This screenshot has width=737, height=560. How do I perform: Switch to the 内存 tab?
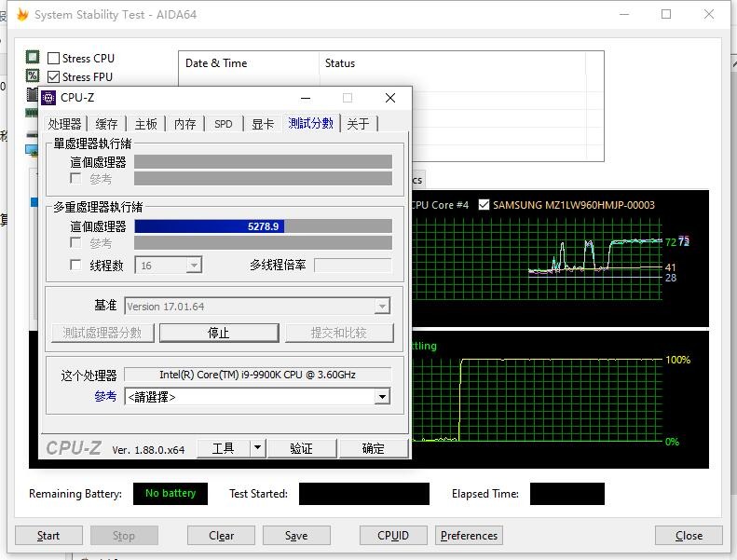click(184, 124)
